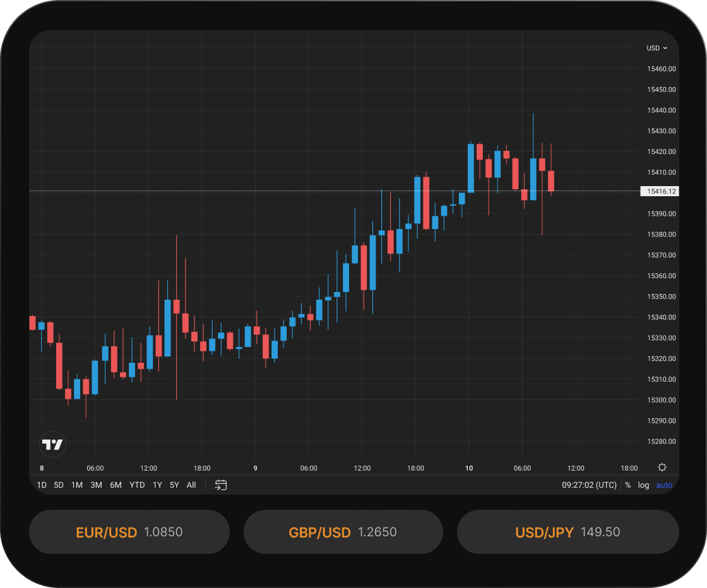Click the TradingView logo on the chart
Screen dimensions: 707x588
(x=52, y=444)
